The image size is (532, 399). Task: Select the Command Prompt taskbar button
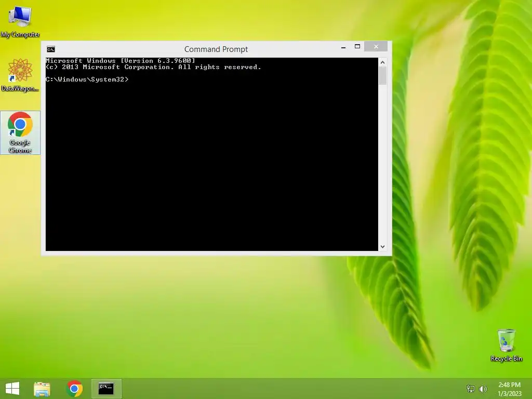point(106,389)
